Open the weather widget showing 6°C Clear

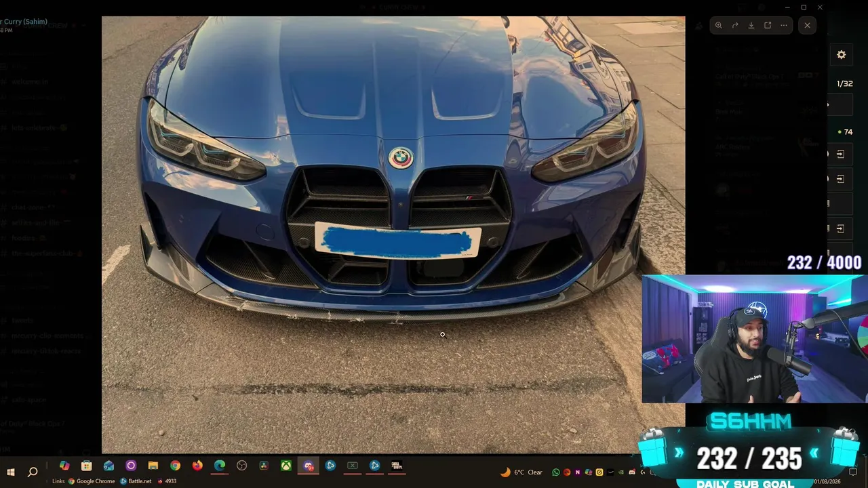point(521,472)
